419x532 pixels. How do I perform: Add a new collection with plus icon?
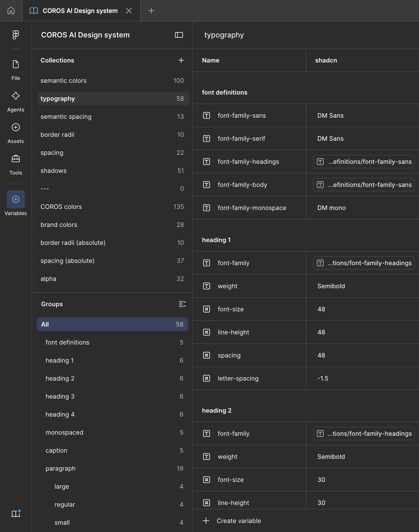coord(181,60)
